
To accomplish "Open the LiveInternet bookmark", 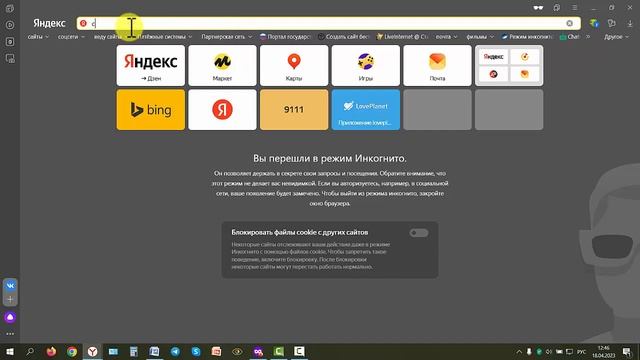I will [x=402, y=37].
